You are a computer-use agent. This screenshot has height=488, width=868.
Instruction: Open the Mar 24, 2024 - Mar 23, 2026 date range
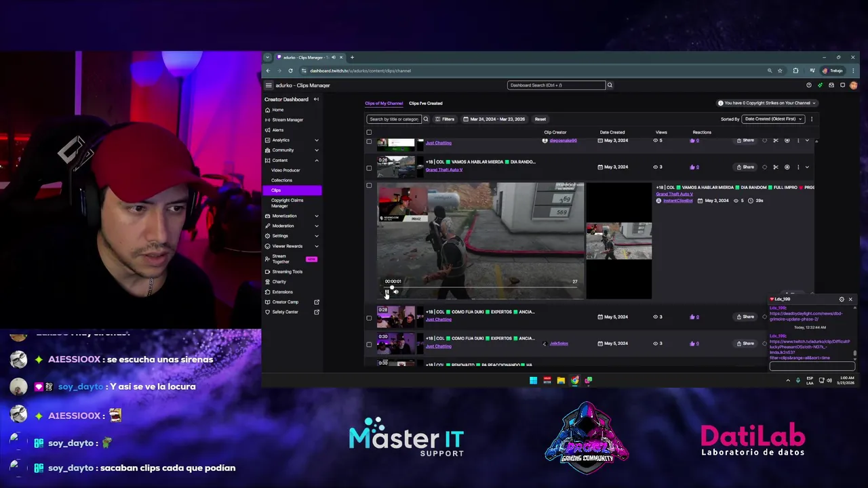point(494,119)
